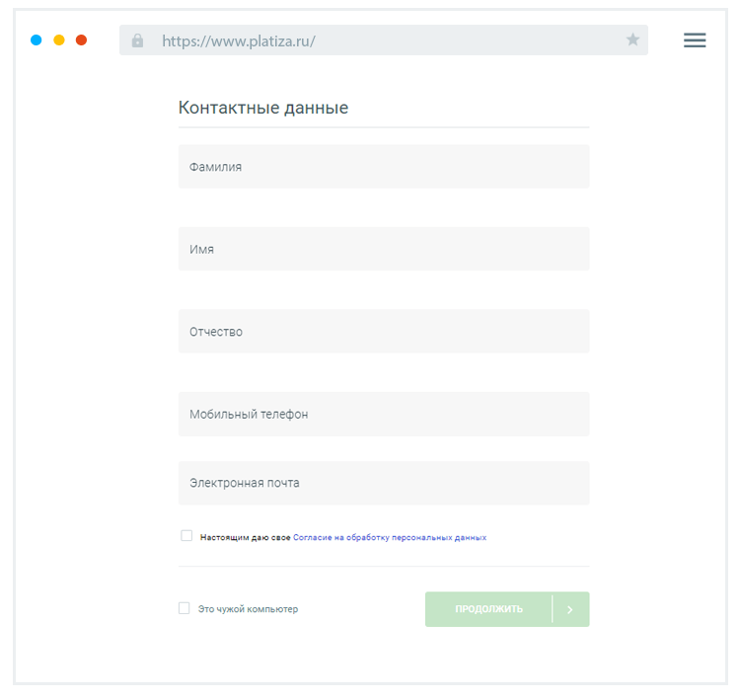
Task: Enable the Это чужой компьютер checkbox
Action: (x=185, y=608)
